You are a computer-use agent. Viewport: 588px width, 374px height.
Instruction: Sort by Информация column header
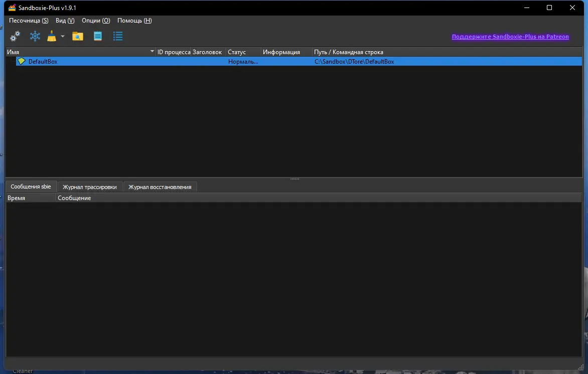point(286,52)
